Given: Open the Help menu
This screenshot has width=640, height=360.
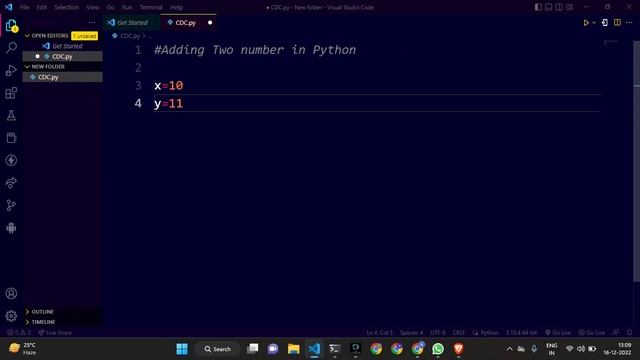Looking at the screenshot, I should click(176, 7).
